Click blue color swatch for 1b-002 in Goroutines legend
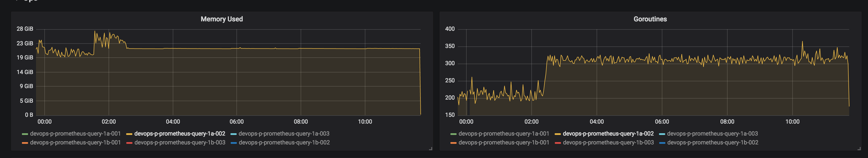Screen dimensions: 868x158 point(662,143)
